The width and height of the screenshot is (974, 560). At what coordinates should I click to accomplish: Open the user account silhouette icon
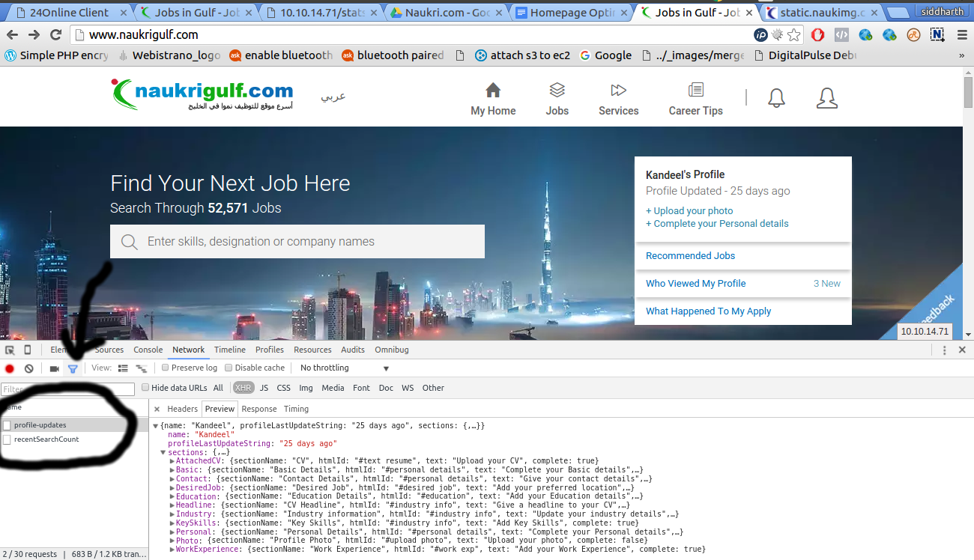(826, 98)
